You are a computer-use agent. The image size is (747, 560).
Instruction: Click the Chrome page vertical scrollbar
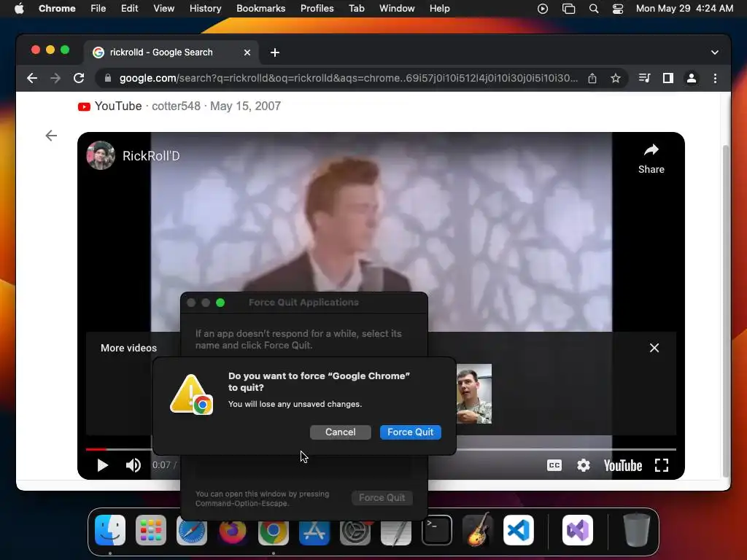pos(726,309)
